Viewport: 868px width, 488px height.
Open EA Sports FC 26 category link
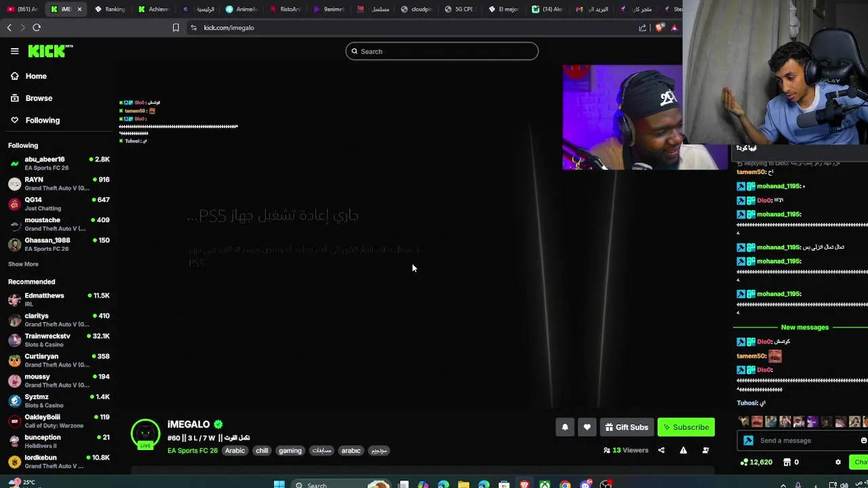193,451
